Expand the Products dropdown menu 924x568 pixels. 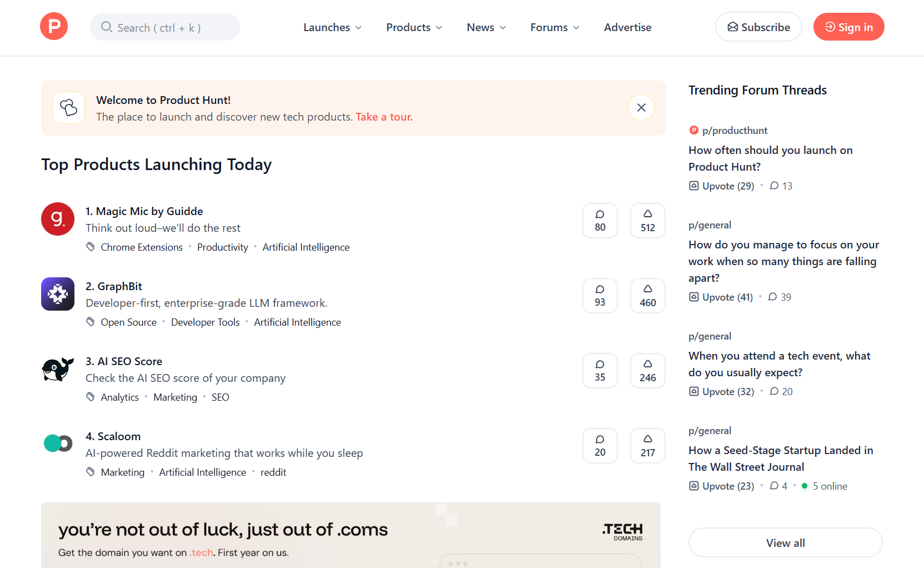(414, 27)
